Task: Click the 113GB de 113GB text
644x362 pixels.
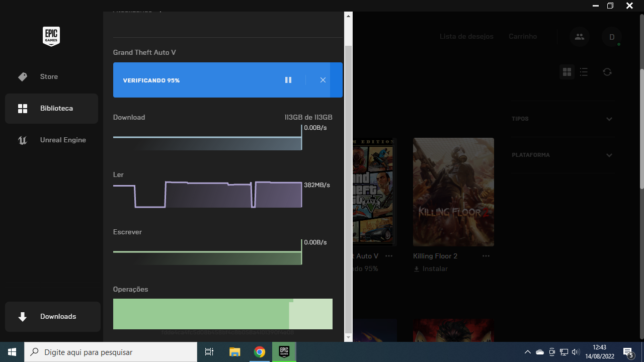Action: click(308, 117)
